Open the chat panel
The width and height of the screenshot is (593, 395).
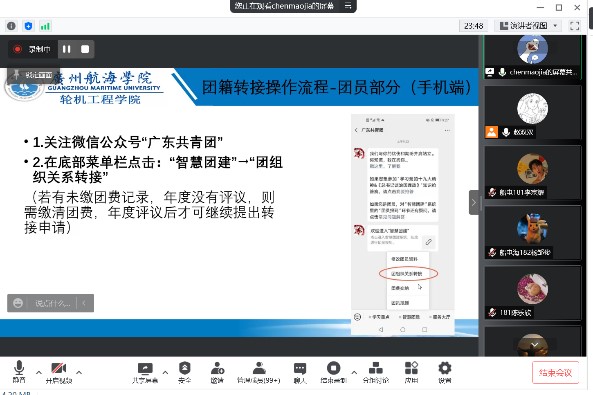pos(300,372)
